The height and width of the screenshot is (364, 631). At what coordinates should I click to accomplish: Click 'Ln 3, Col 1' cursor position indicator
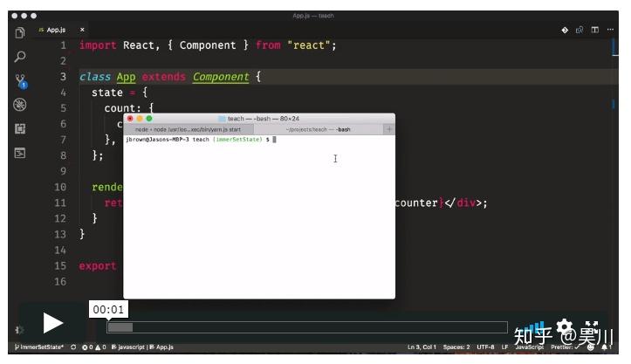422,347
